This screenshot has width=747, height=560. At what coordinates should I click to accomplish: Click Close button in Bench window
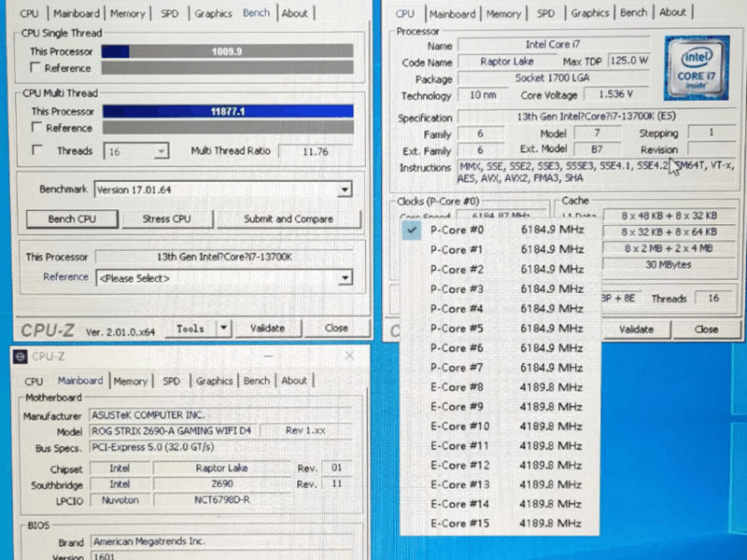point(336,329)
